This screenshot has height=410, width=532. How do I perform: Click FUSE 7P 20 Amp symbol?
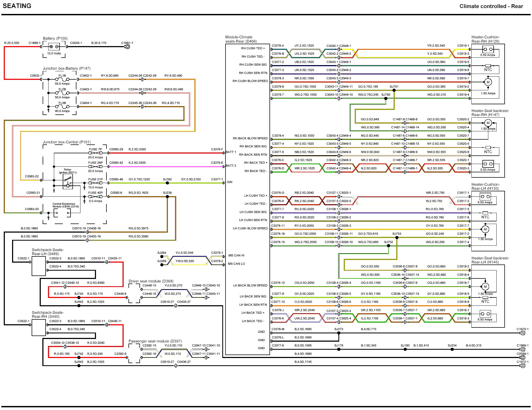pyautogui.click(x=95, y=153)
